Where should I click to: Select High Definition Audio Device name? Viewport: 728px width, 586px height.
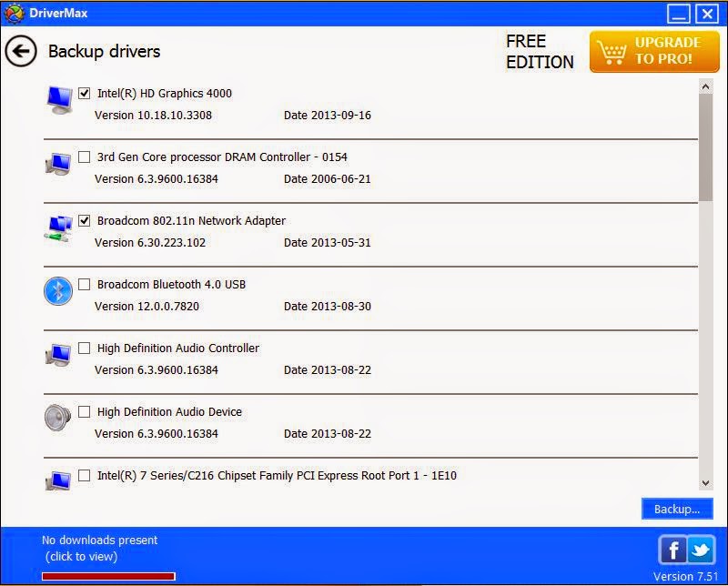tap(169, 412)
